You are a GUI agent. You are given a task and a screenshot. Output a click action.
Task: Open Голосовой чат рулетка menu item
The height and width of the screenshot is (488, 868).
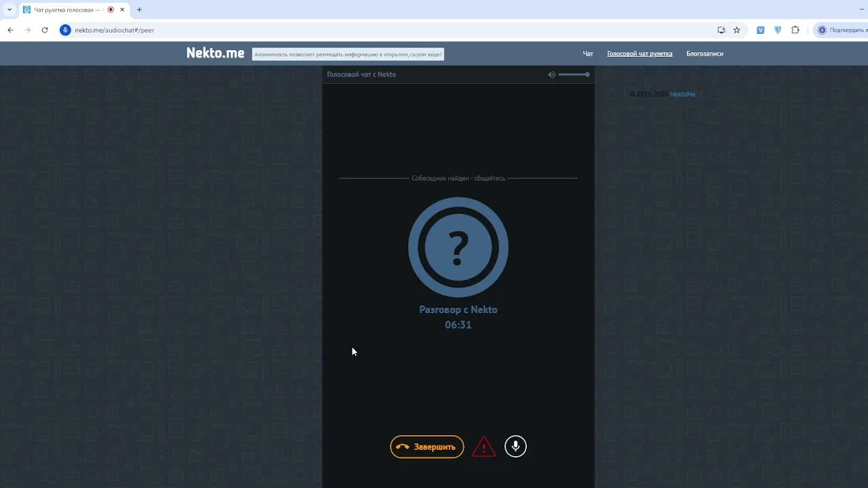(x=639, y=54)
